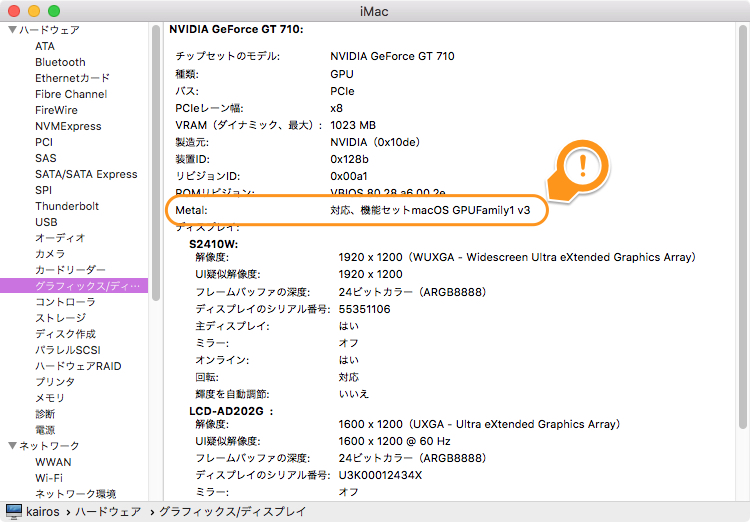The height and width of the screenshot is (522, 750).
Task: Click the yellow minimize window button
Action: pos(34,11)
